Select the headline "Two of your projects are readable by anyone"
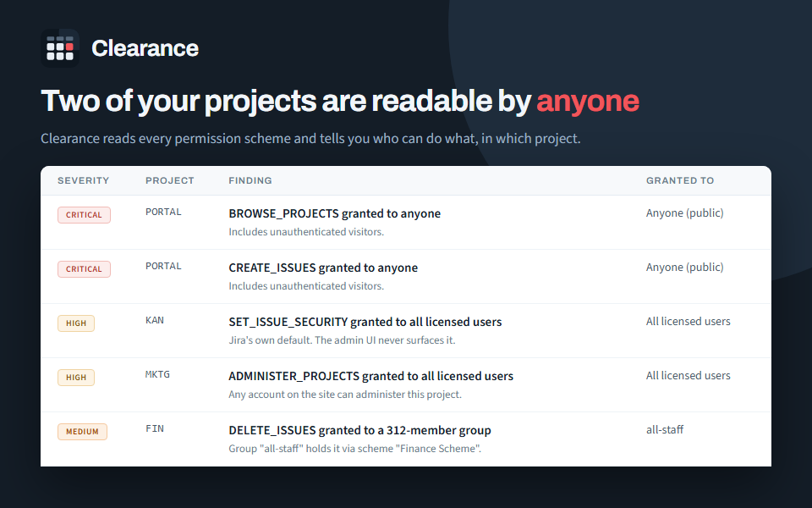The height and width of the screenshot is (508, 812). (x=340, y=101)
